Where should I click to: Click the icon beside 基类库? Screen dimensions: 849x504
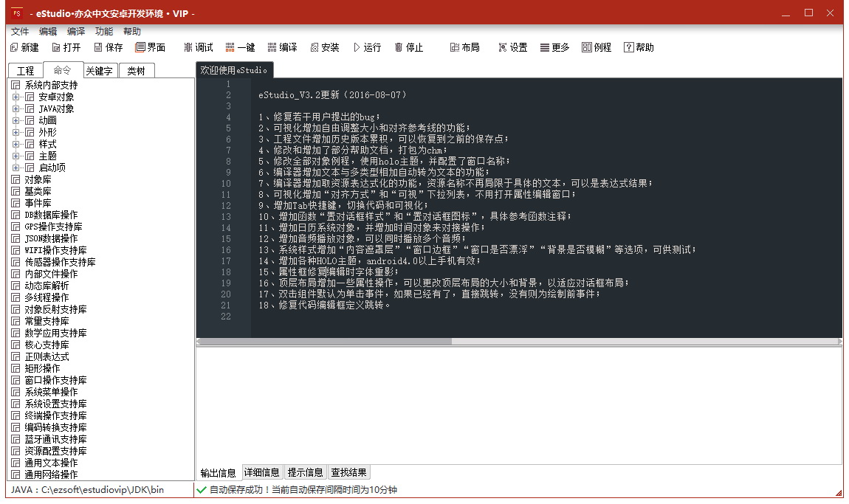(16, 192)
